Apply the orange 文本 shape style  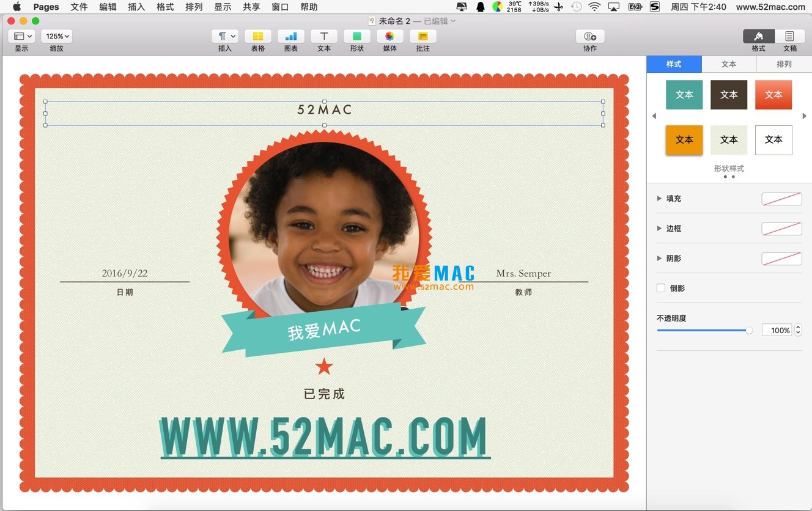(x=684, y=140)
